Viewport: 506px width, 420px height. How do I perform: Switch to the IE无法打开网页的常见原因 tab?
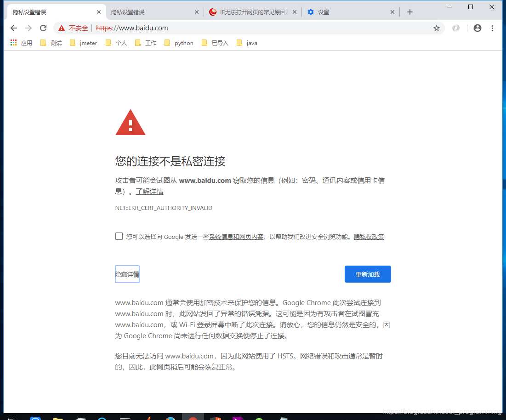click(253, 12)
